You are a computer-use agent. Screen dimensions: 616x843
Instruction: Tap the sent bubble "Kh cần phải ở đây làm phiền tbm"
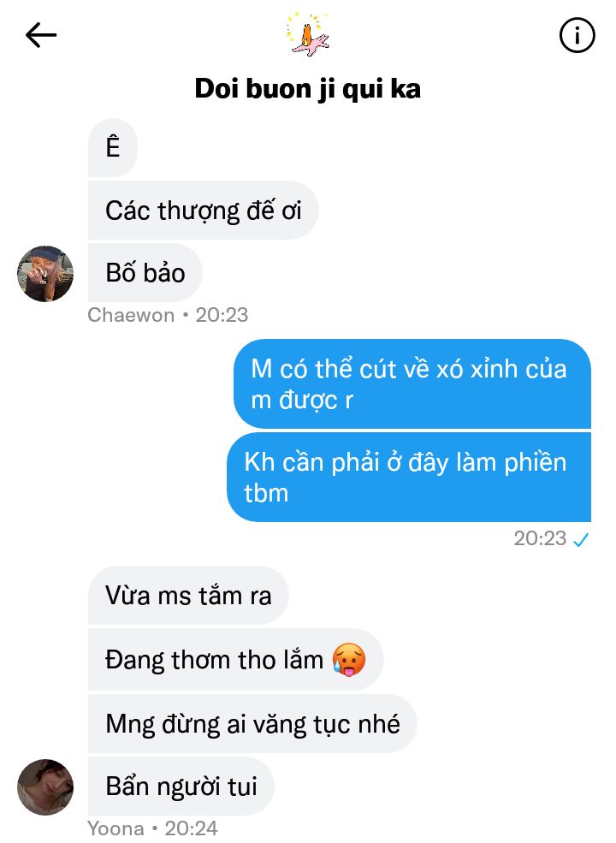point(409,477)
